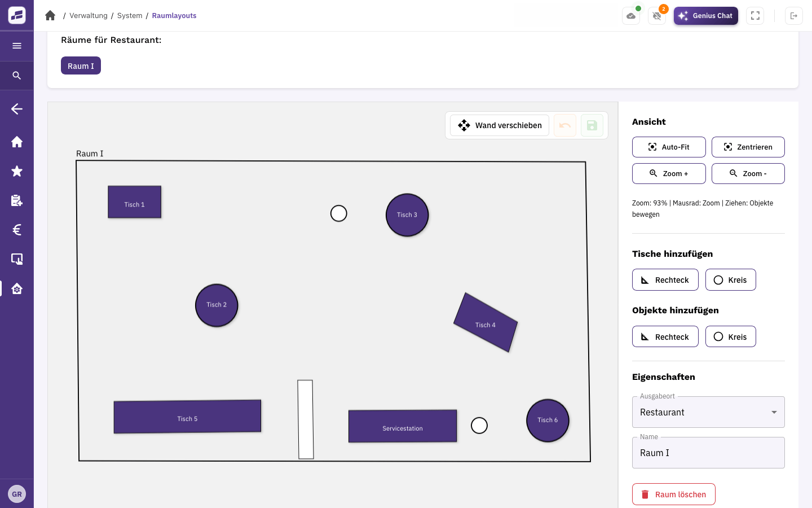Click the Zentrieren button
812x508 pixels.
(748, 147)
